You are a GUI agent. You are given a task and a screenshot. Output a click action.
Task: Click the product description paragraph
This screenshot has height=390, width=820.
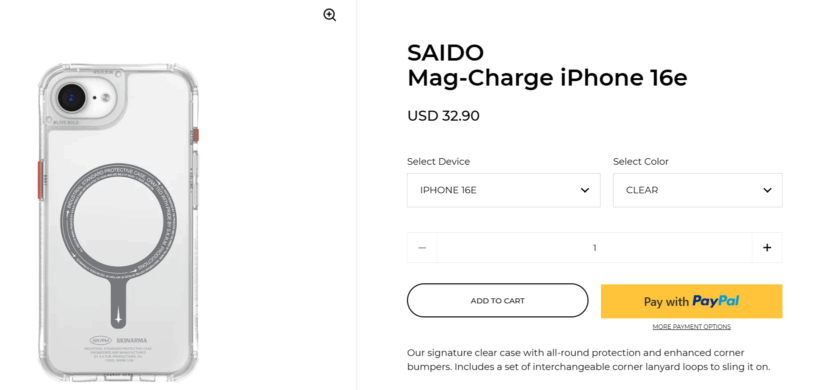(588, 360)
